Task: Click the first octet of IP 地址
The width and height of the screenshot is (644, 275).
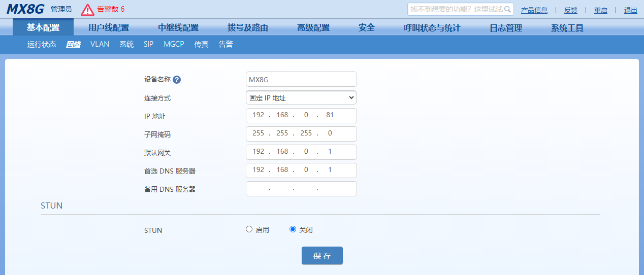Action: [x=259, y=115]
